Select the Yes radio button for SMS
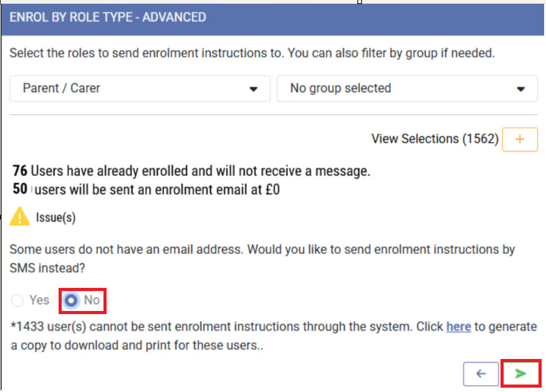Image resolution: width=546 pixels, height=392 pixels. (17, 300)
